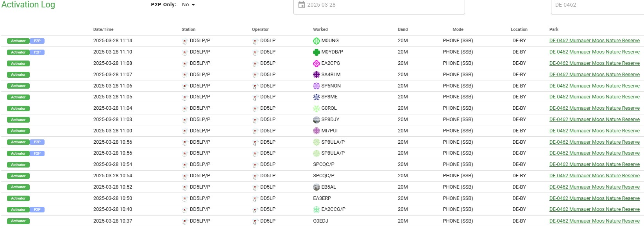Image resolution: width=644 pixels, height=230 pixels.
Task: Click P2P badge on the 11:10 row
Action: coord(37,52)
